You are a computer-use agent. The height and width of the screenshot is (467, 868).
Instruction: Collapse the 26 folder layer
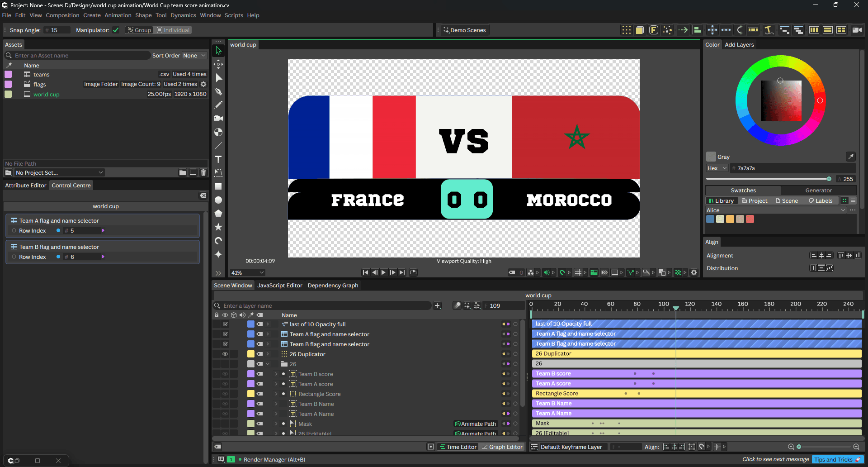[268, 364]
